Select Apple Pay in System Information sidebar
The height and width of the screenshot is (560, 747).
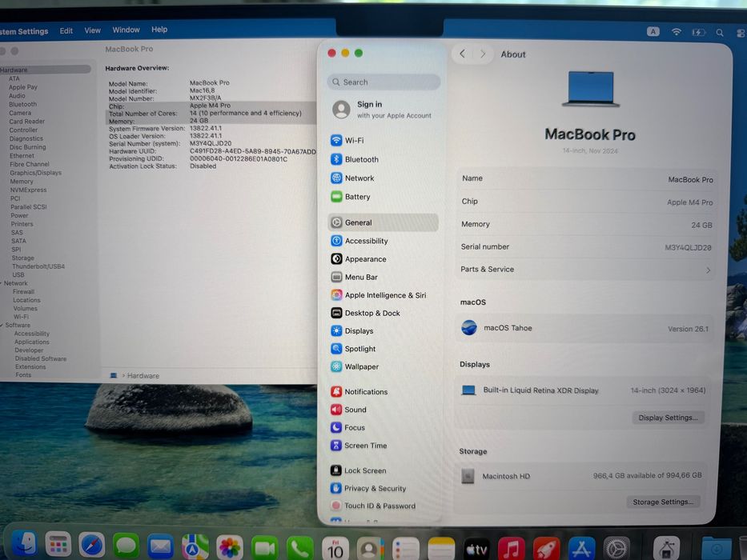point(23,87)
